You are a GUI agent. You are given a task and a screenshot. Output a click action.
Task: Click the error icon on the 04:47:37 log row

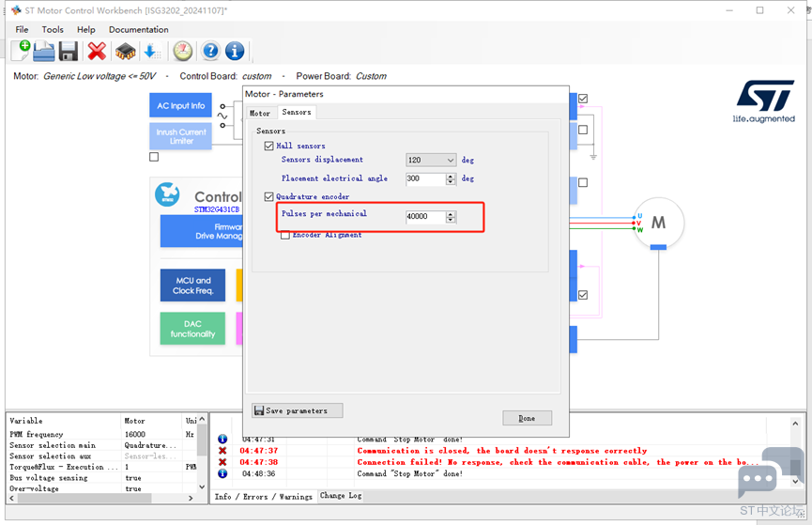pyautogui.click(x=222, y=451)
